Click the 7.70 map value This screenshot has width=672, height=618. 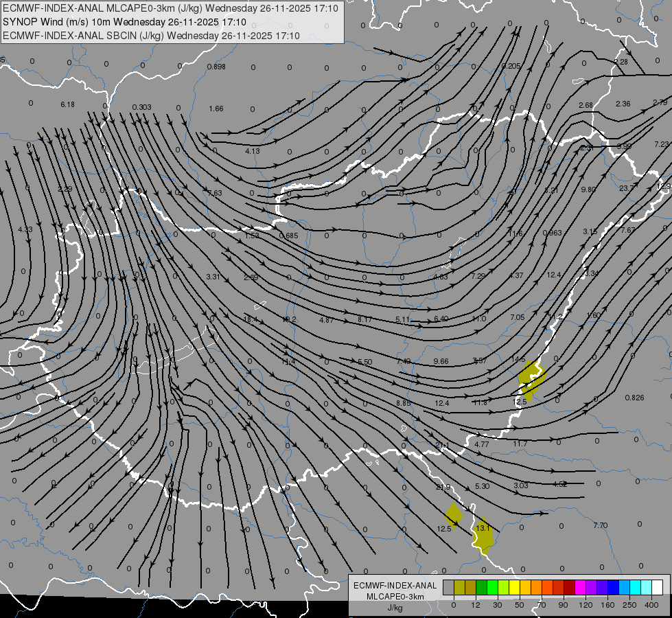(601, 525)
